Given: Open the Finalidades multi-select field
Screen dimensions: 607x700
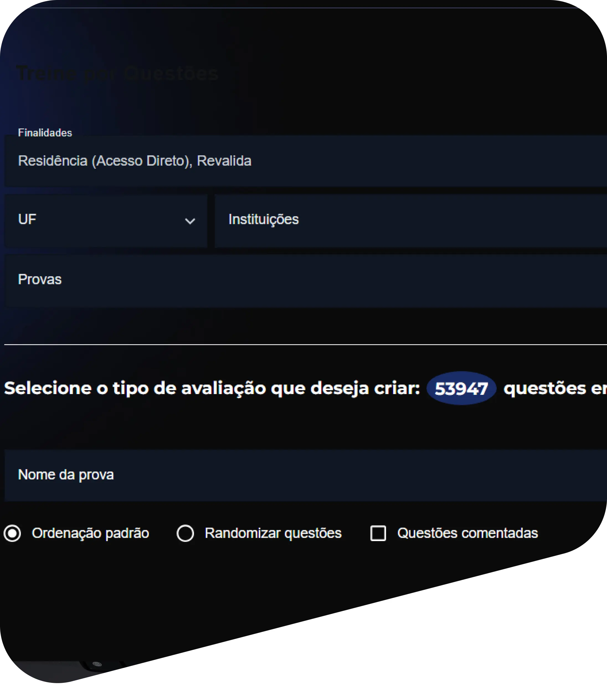Looking at the screenshot, I should pos(373,161).
